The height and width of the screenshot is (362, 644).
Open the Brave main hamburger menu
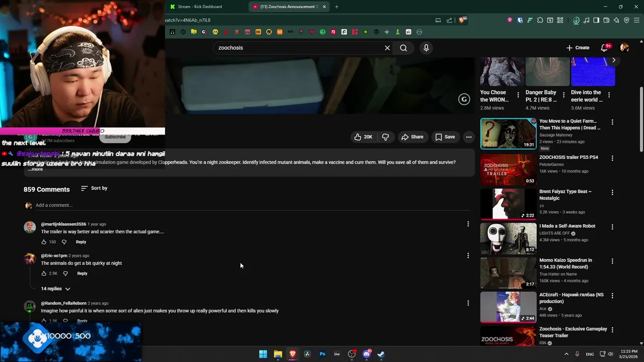637,20
